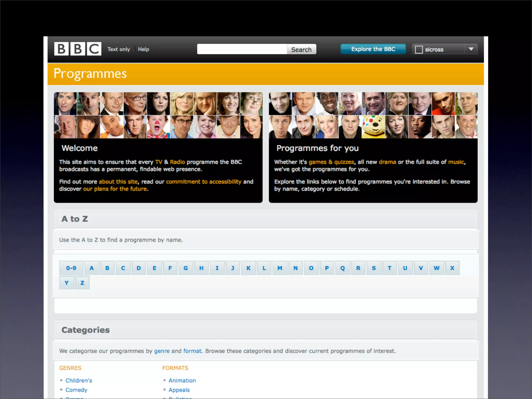Select letter M in A to Z
This screenshot has height=399, width=532.
coord(280,268)
